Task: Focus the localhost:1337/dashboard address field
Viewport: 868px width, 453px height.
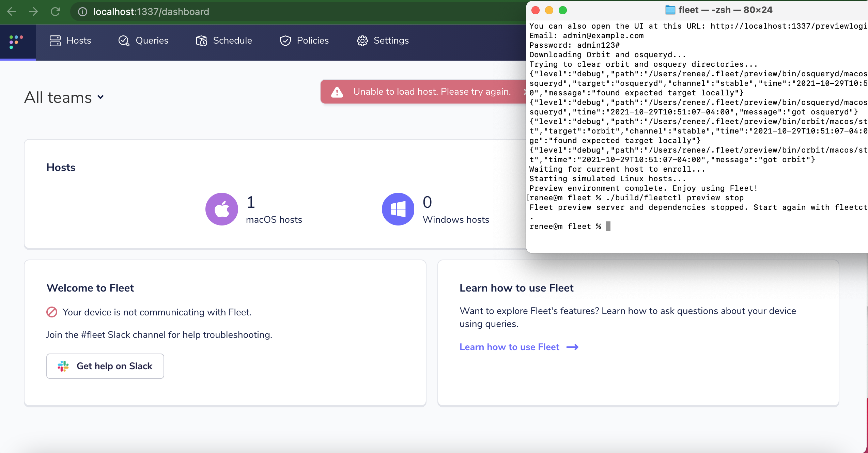Action: pyautogui.click(x=151, y=12)
